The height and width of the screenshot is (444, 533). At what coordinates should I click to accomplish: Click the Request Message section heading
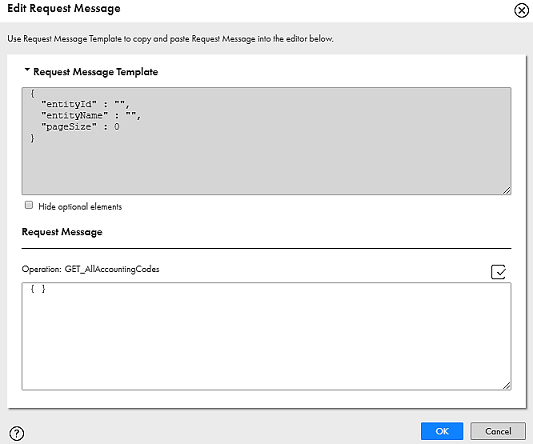click(62, 232)
